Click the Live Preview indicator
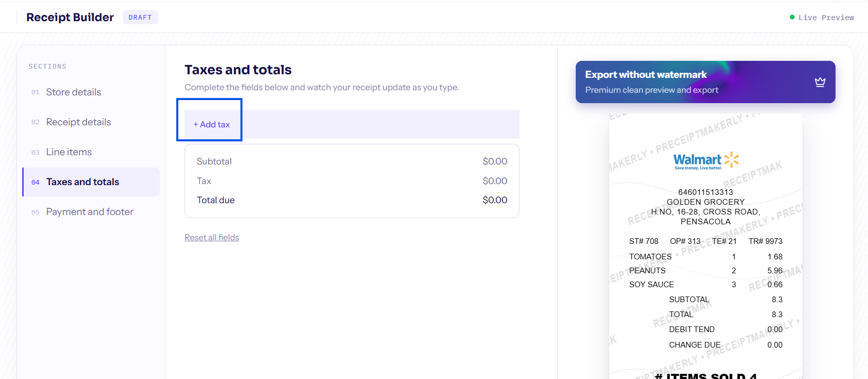Screen dimensions: 868x379 coord(822,18)
